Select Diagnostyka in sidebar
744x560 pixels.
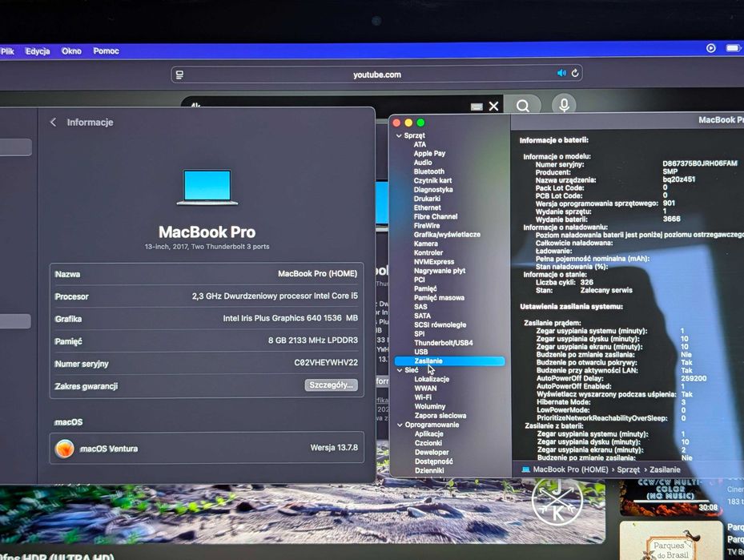433,189
